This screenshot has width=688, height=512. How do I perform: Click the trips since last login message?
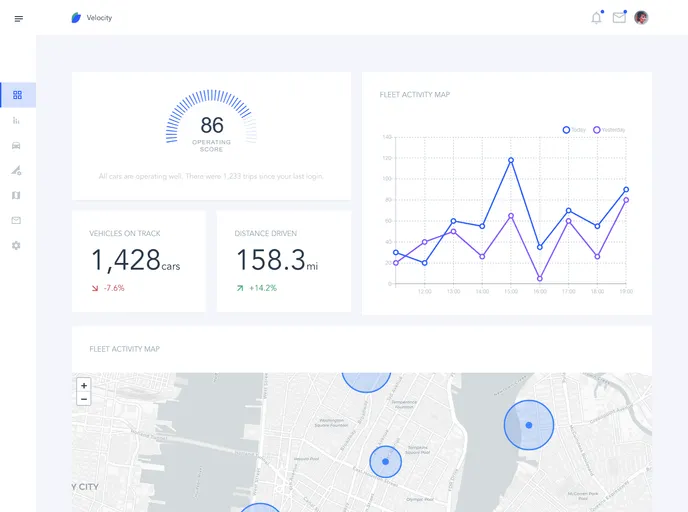pyautogui.click(x=211, y=176)
